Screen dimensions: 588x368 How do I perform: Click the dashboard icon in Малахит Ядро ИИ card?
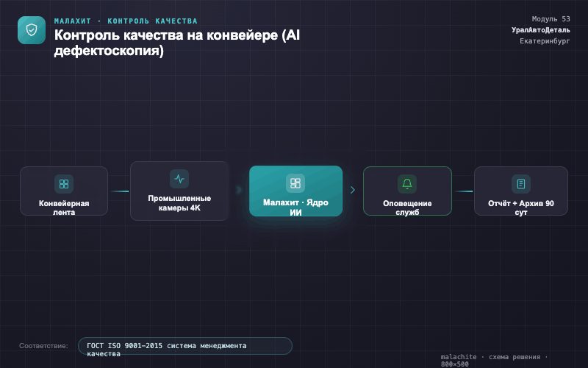tap(295, 183)
